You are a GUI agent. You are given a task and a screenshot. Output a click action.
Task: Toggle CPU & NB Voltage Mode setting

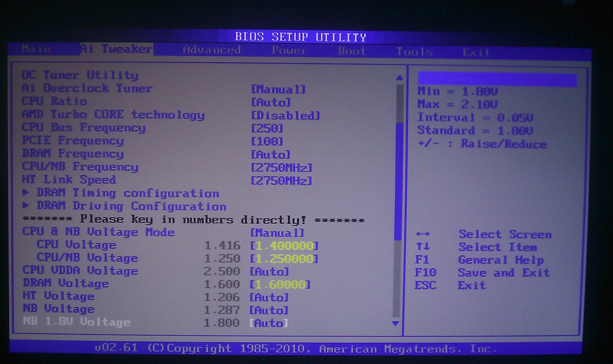(277, 233)
